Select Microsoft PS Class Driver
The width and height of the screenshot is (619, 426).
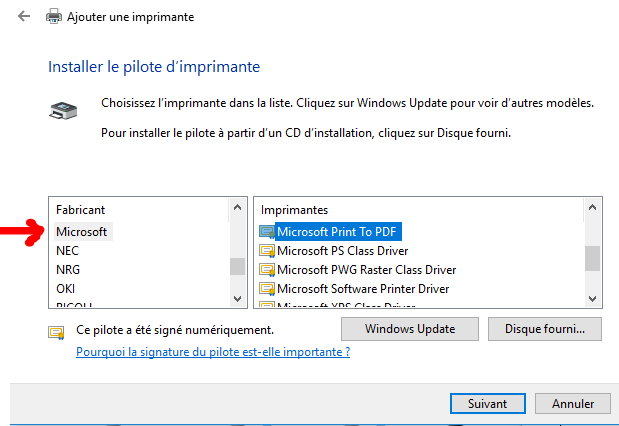(342, 250)
